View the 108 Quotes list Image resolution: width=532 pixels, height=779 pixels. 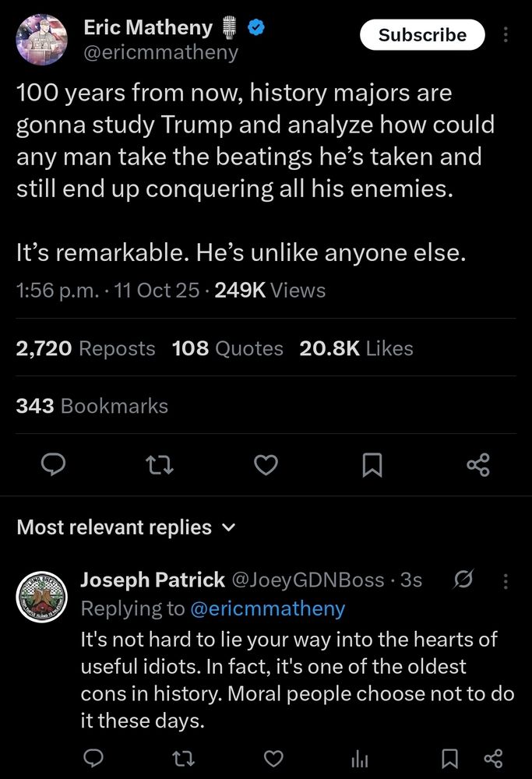227,348
